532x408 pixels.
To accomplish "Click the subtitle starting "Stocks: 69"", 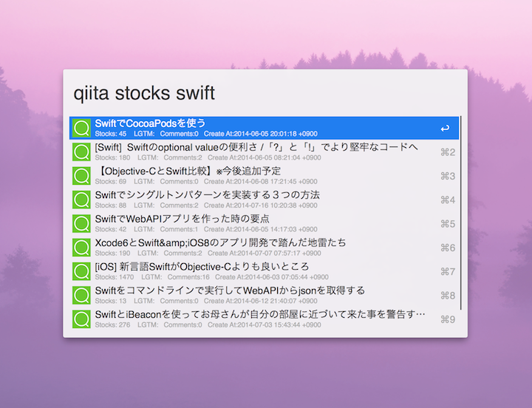I will click(206, 182).
